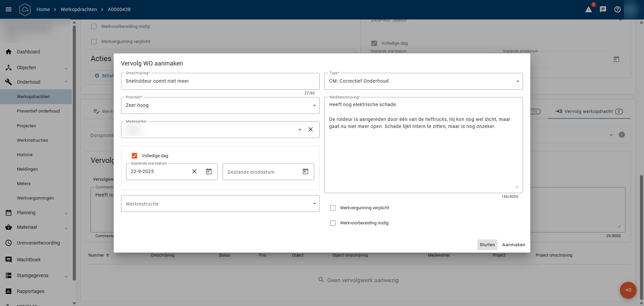The width and height of the screenshot is (644, 306).
Task: Open the chat messages icon
Action: [603, 9]
